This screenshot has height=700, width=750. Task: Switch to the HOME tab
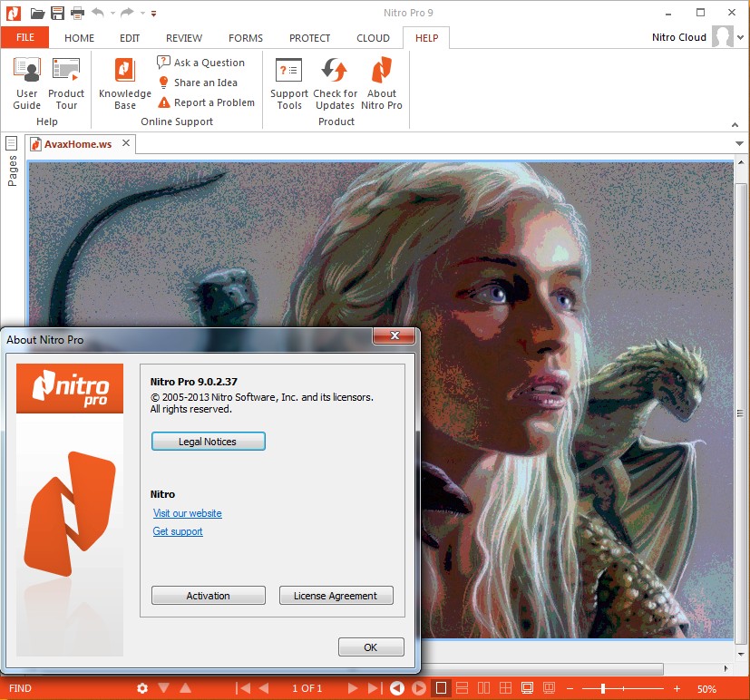click(x=80, y=38)
